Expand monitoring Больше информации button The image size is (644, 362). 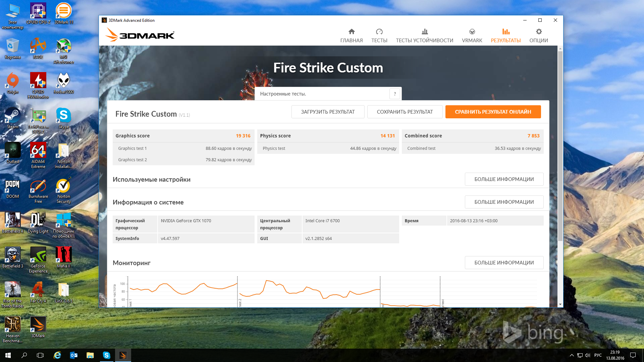coord(504,263)
